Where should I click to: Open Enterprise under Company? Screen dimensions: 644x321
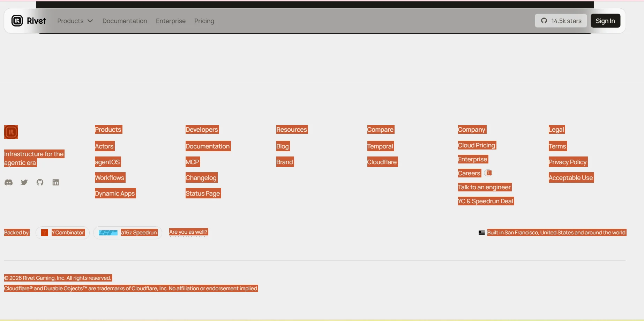(x=473, y=159)
